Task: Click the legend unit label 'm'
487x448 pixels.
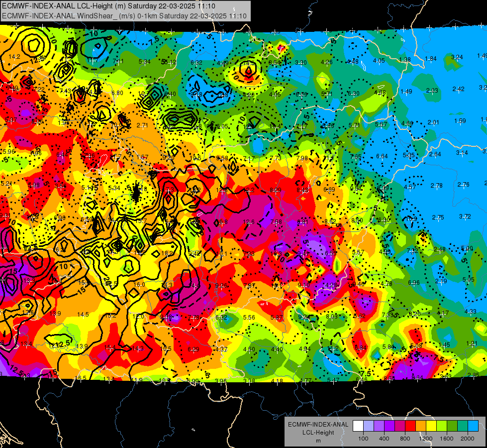Action: [x=318, y=441]
